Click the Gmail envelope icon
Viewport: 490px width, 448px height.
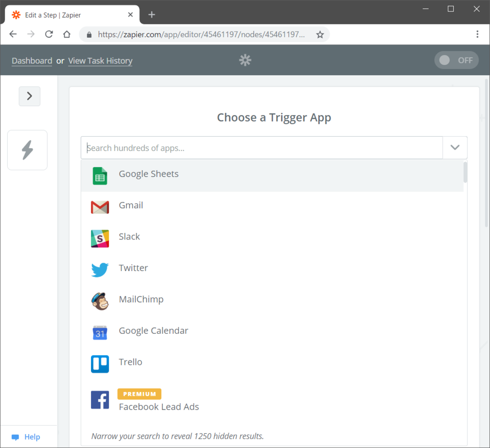(100, 208)
